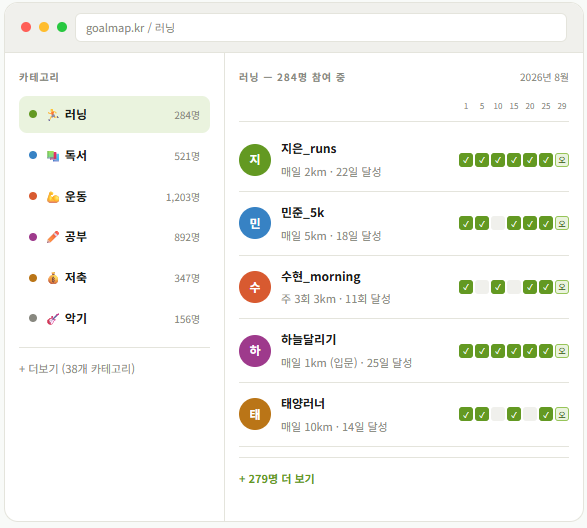The height and width of the screenshot is (528, 587).
Task: Click the purple dot beside 공부
Action: click(33, 237)
